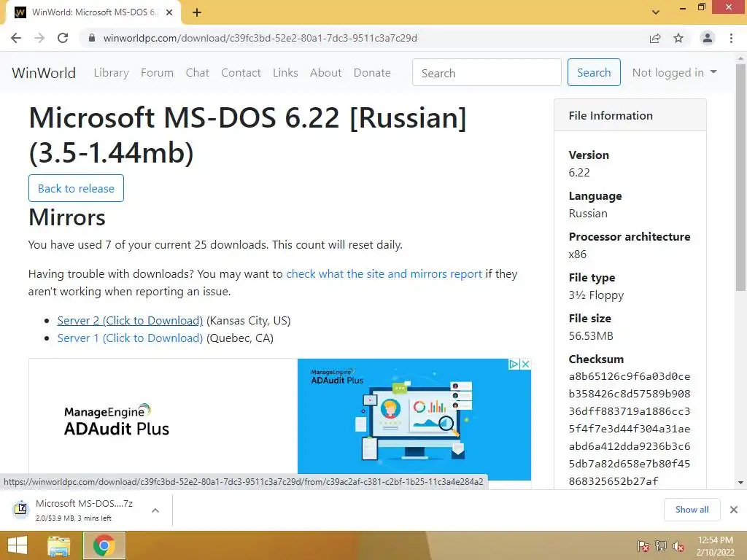The width and height of the screenshot is (747, 560).
Task: Click the Russian language value
Action: [588, 214]
